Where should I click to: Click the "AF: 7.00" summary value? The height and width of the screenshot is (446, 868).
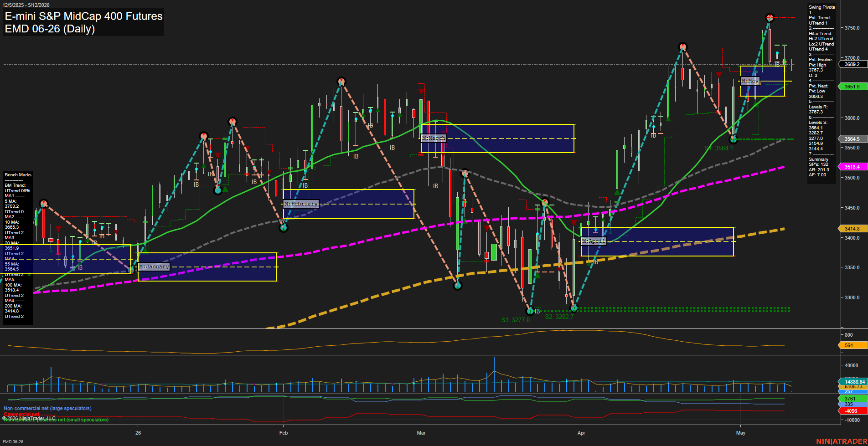click(x=817, y=175)
